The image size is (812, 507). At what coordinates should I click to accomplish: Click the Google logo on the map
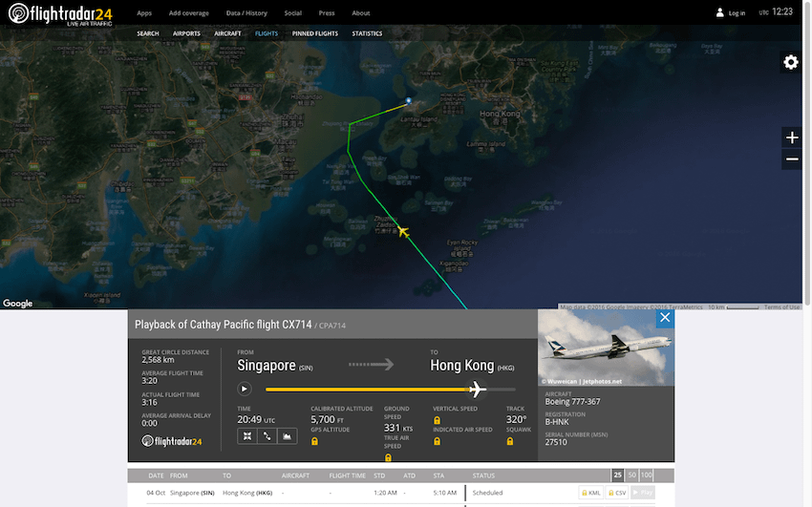[x=18, y=304]
